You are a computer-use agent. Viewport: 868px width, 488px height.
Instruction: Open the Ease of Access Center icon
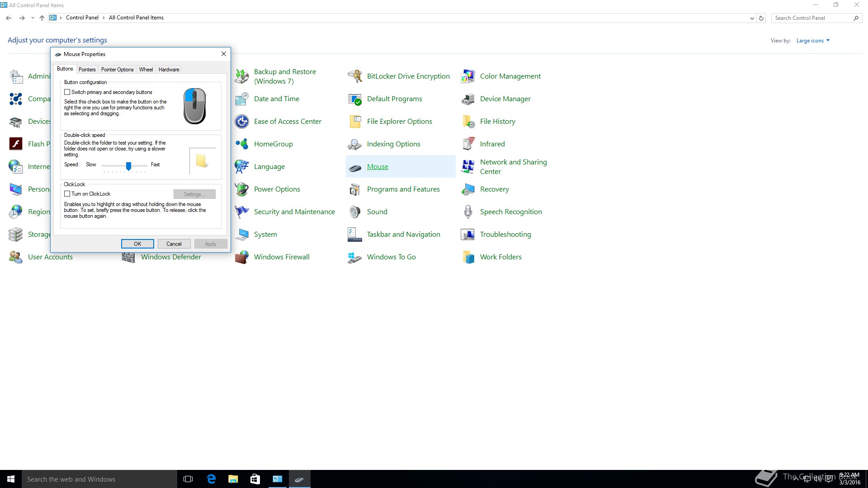click(x=242, y=122)
